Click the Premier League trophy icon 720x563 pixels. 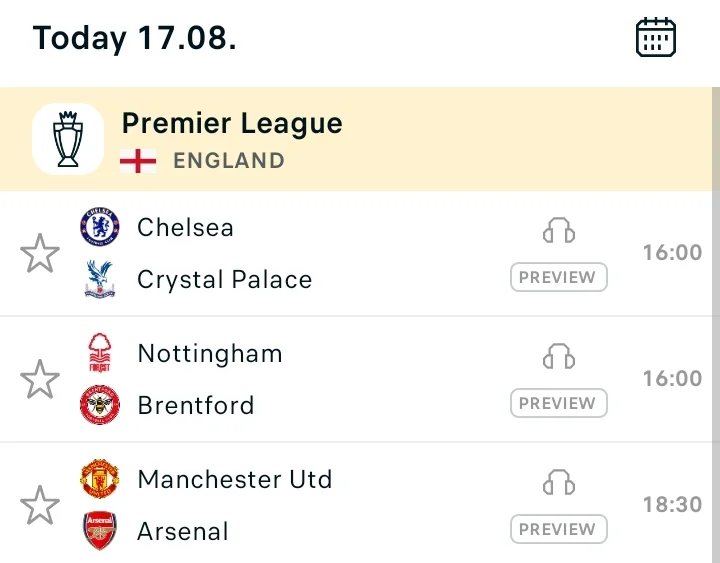pos(68,139)
